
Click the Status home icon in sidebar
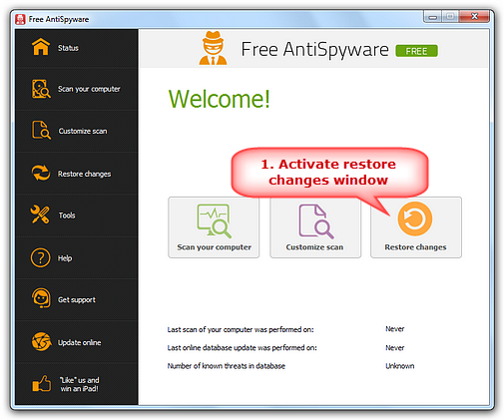[41, 47]
